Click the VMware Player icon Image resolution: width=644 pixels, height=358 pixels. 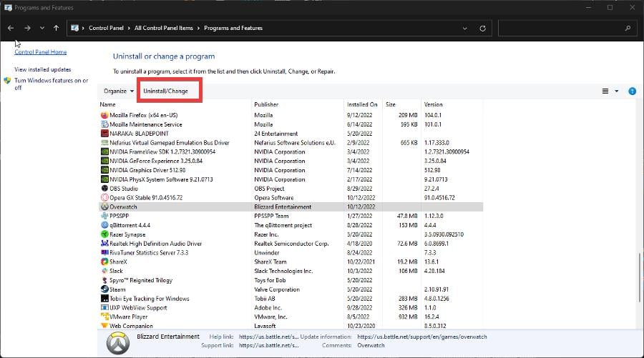coord(104,317)
